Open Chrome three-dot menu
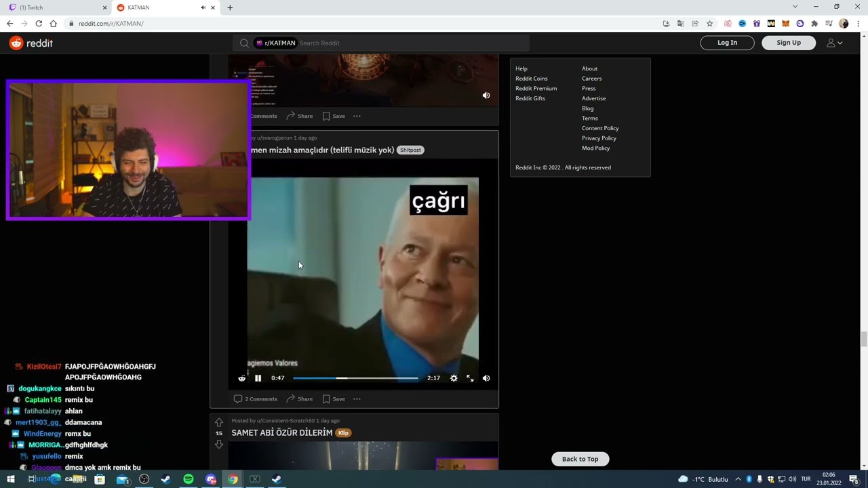 [859, 23]
